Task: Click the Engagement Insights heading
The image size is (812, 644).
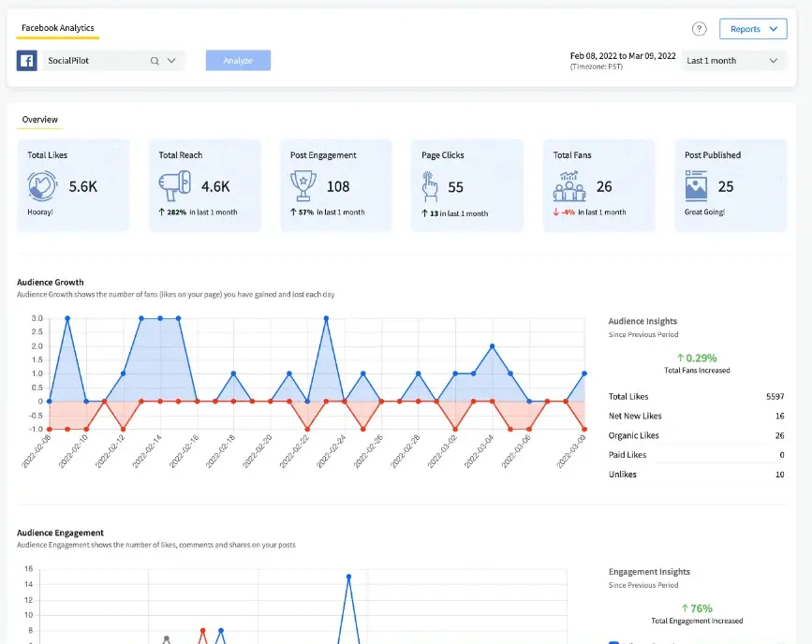Action: click(649, 572)
